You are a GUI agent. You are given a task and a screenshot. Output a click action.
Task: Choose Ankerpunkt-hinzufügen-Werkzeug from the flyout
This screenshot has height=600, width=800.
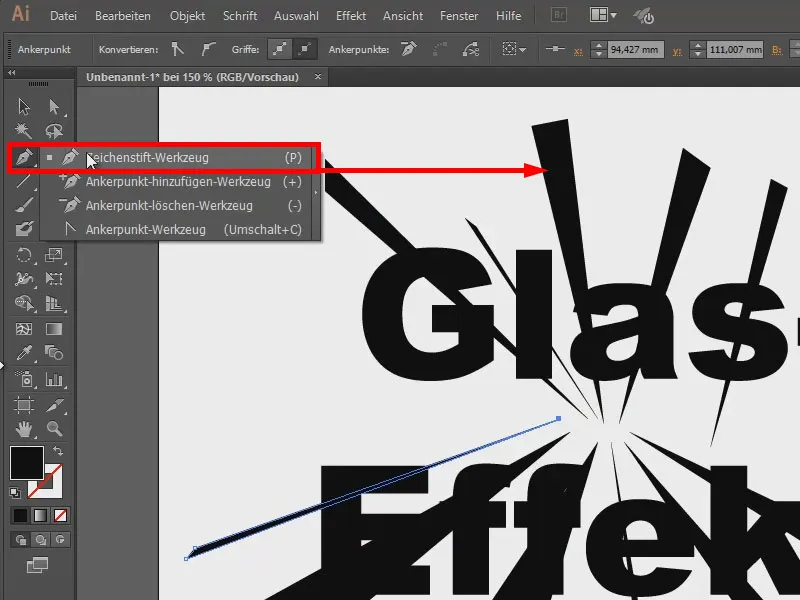(178, 182)
